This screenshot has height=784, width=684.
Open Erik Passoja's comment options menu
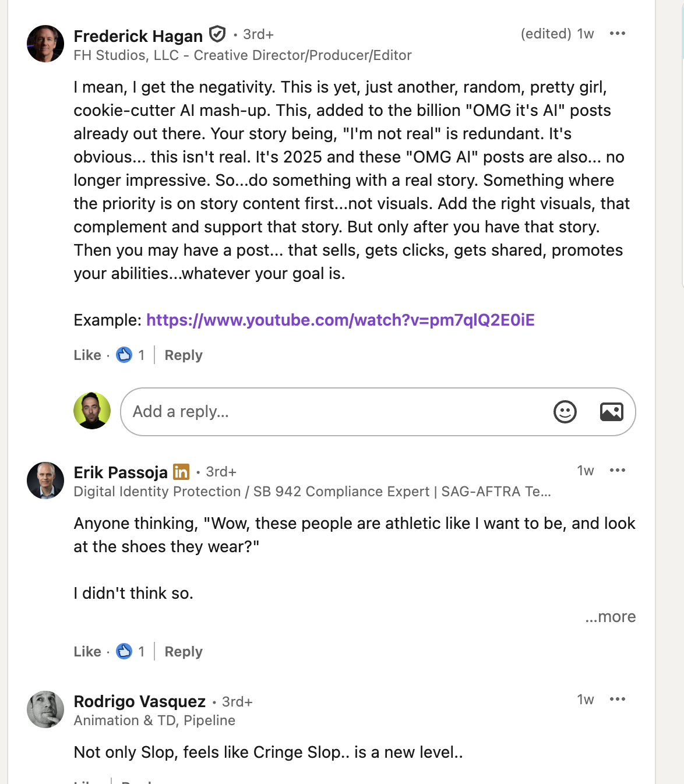(617, 471)
